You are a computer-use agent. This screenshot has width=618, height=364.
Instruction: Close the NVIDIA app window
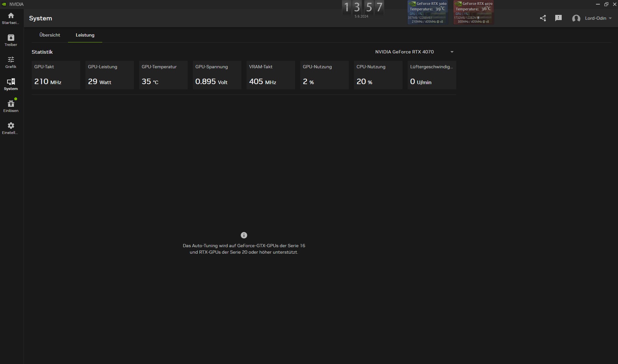pos(614,4)
